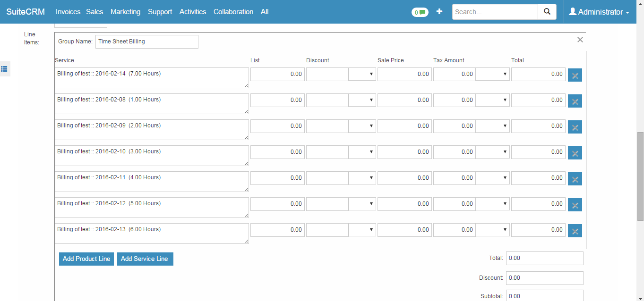Screen dimensions: 644x301
Task: Open the Invoices menu
Action: click(68, 11)
